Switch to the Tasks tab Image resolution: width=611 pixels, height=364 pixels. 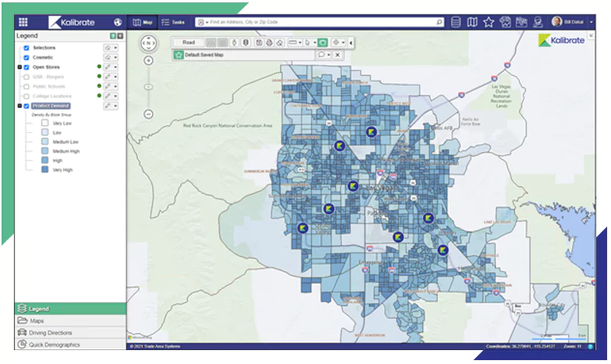coord(174,22)
